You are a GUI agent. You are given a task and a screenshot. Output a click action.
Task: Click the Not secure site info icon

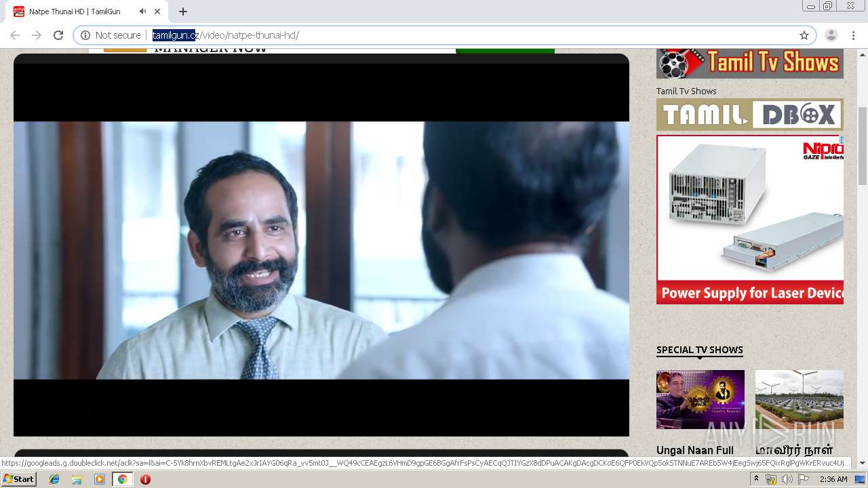click(85, 35)
